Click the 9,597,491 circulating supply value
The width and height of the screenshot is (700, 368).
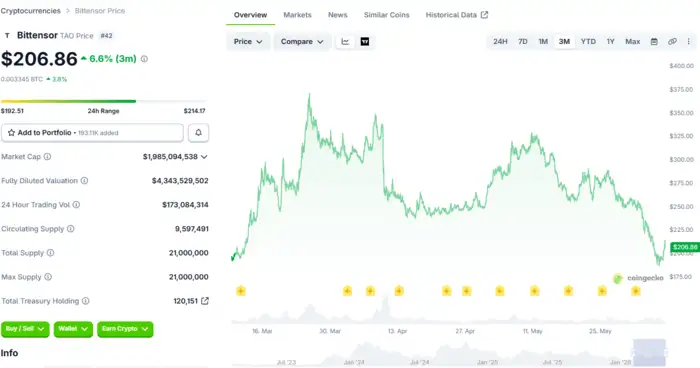[192, 229]
